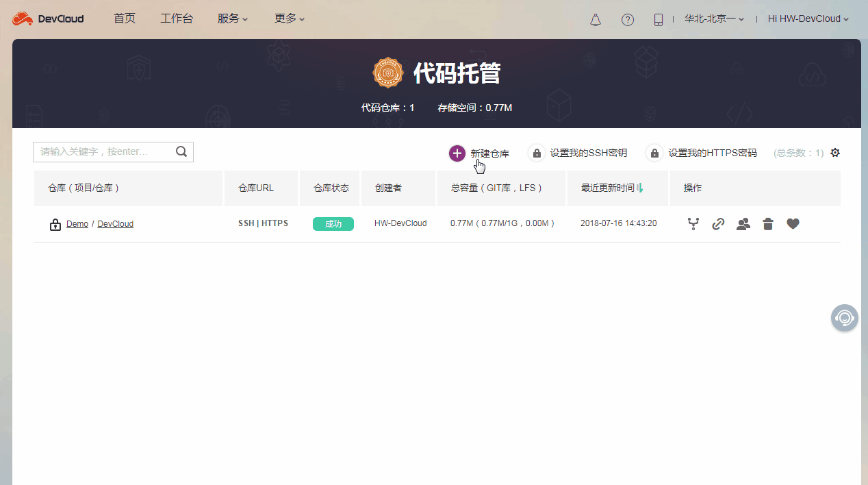868x485 pixels.
Task: Click the repository lock icon before Demo
Action: (x=55, y=224)
